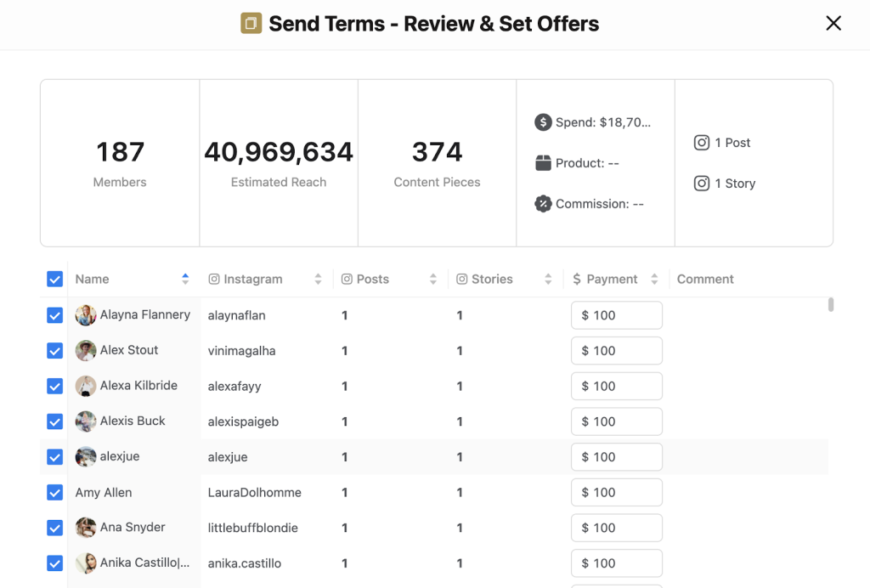Sort the table by Name column arrows
The height and width of the screenshot is (588, 870).
point(185,279)
